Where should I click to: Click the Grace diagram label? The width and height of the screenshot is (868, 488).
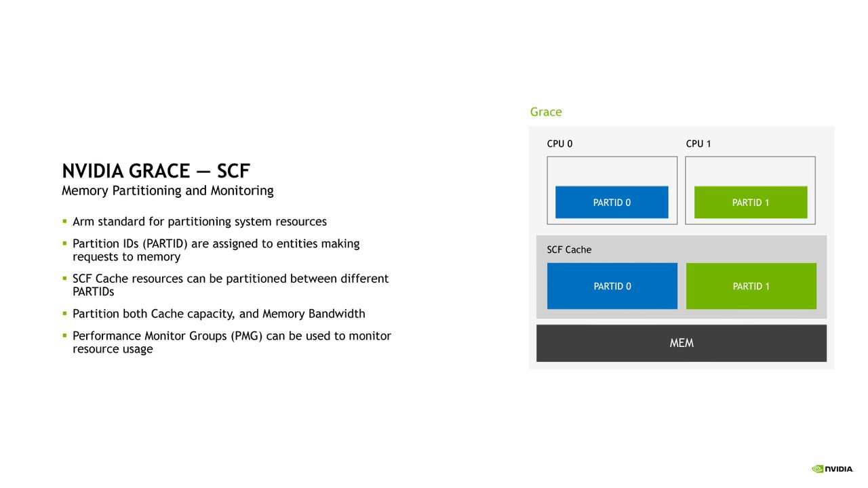coord(546,112)
